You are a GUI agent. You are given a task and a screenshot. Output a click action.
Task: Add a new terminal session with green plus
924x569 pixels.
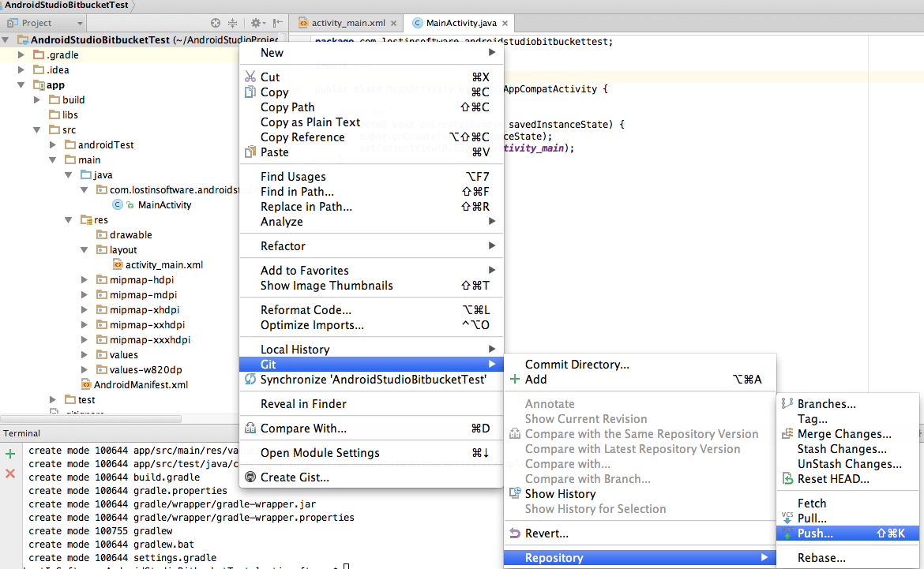pyautogui.click(x=10, y=455)
